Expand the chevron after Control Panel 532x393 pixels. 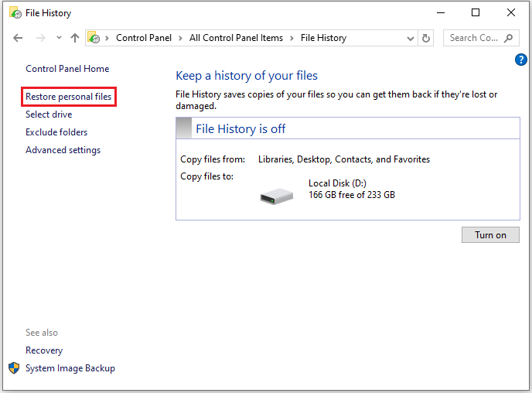click(180, 38)
